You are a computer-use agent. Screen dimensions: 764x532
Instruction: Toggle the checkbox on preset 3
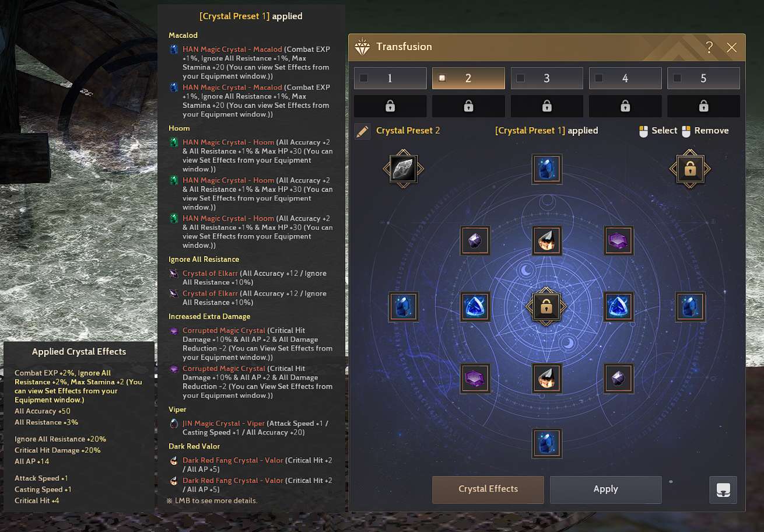pyautogui.click(x=521, y=78)
